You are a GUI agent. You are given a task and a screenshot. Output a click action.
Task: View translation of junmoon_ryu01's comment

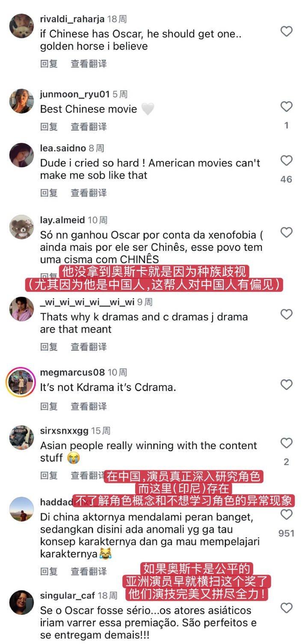[x=89, y=127]
